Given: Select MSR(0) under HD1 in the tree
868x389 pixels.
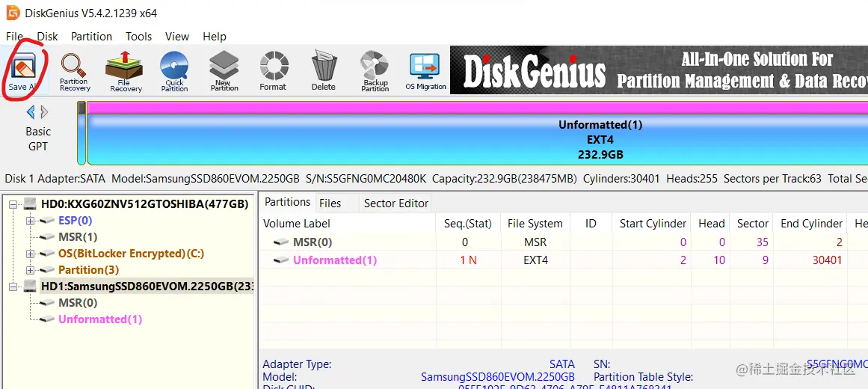Looking at the screenshot, I should pos(78,302).
